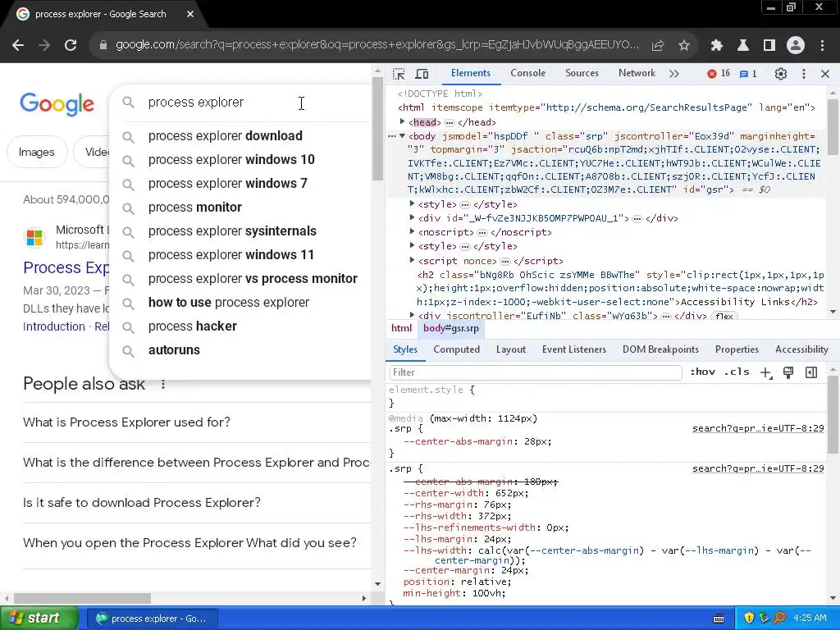Collapse the body element node

tap(402, 136)
